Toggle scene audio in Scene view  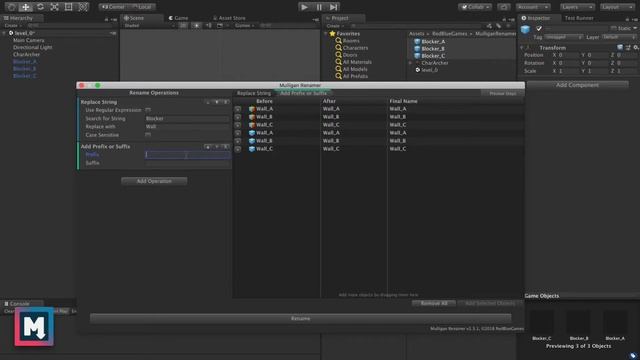click(209, 26)
